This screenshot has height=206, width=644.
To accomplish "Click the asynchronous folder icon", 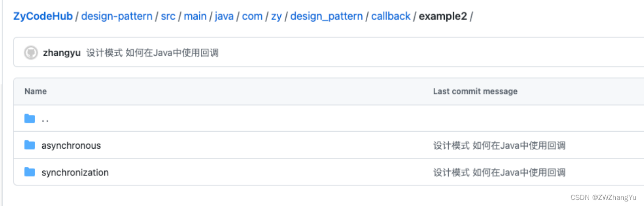I will click(x=30, y=145).
